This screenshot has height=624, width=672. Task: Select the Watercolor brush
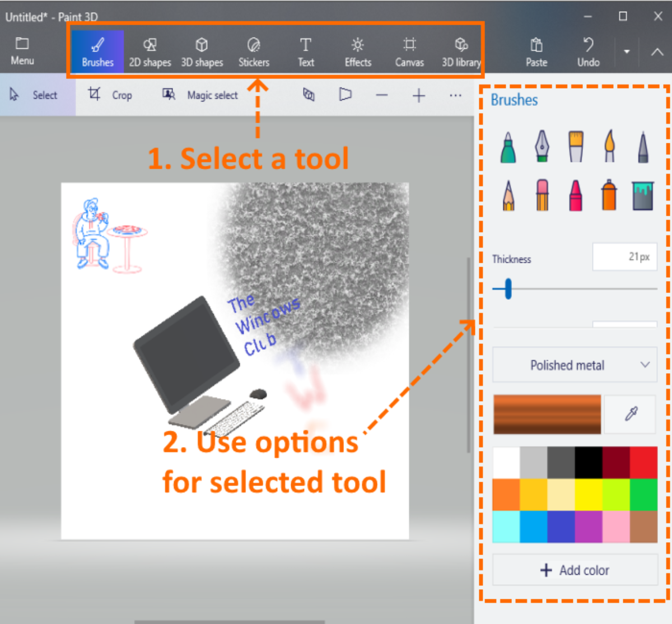609,146
